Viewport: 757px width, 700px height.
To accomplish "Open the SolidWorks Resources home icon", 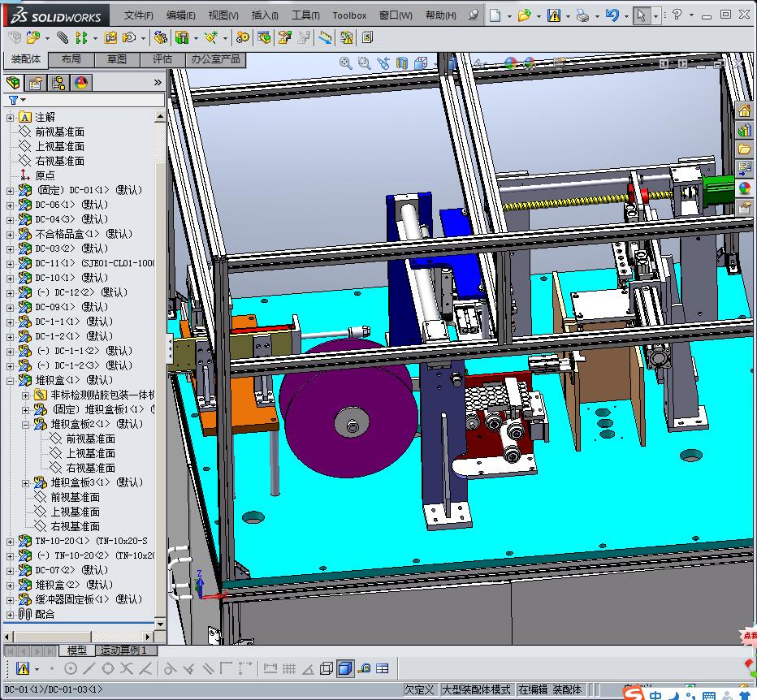I will point(745,111).
